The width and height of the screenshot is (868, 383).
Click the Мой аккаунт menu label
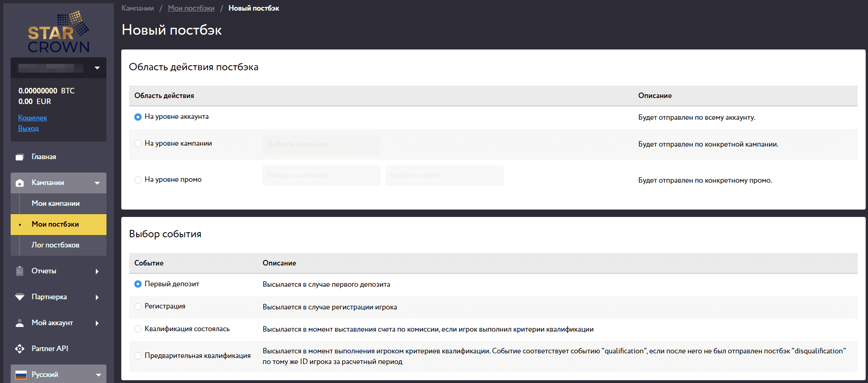pos(52,323)
